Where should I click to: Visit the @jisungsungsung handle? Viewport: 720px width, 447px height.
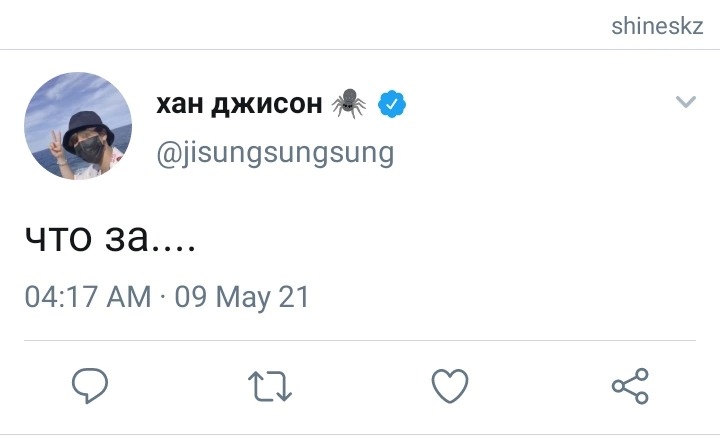[x=275, y=153]
